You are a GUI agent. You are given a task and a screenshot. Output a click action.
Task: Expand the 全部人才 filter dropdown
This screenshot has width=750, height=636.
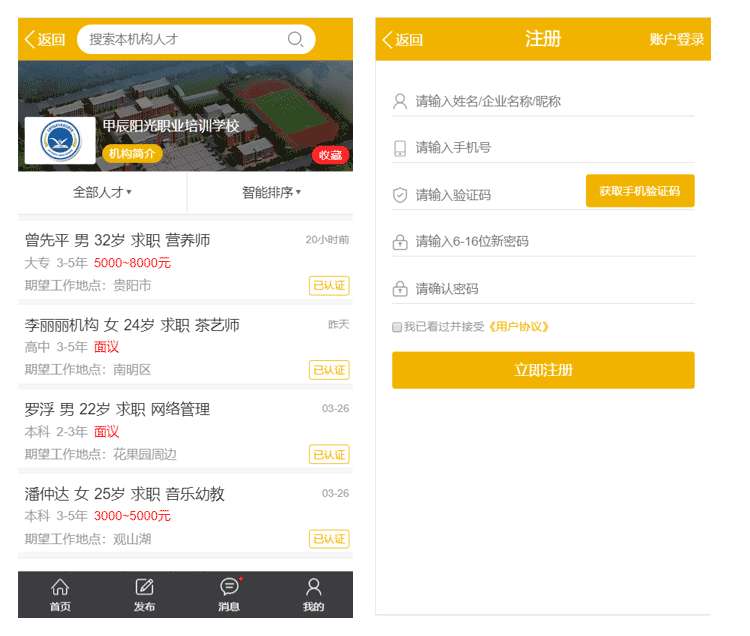(102, 192)
